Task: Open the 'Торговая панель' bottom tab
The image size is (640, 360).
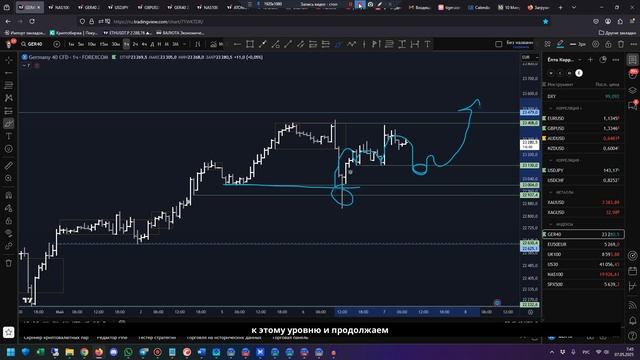Action: [x=290, y=338]
